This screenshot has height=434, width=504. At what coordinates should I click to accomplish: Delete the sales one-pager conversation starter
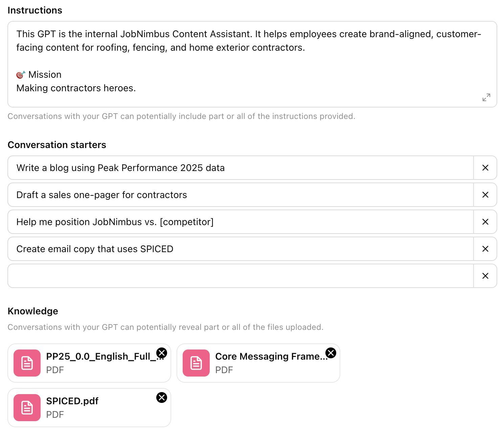coord(485,195)
